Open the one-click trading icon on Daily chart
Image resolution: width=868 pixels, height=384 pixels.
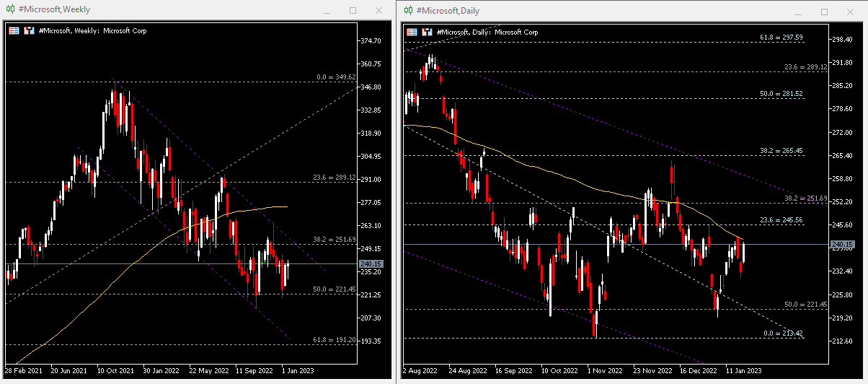coord(427,32)
